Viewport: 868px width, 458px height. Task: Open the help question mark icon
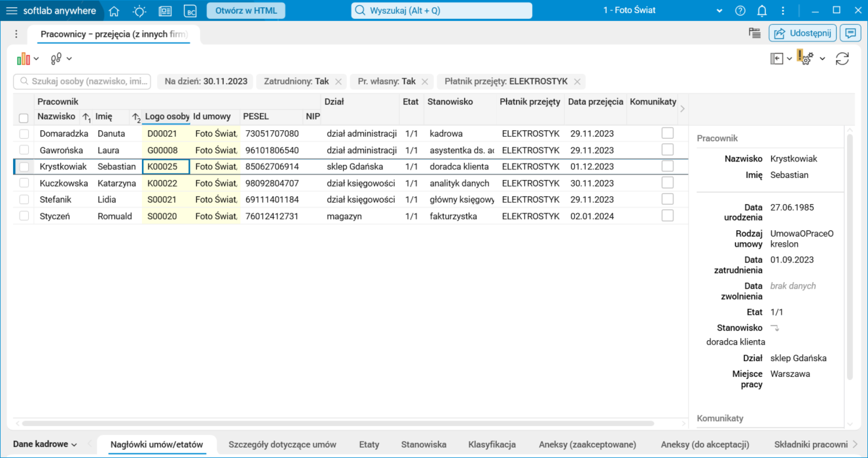740,10
